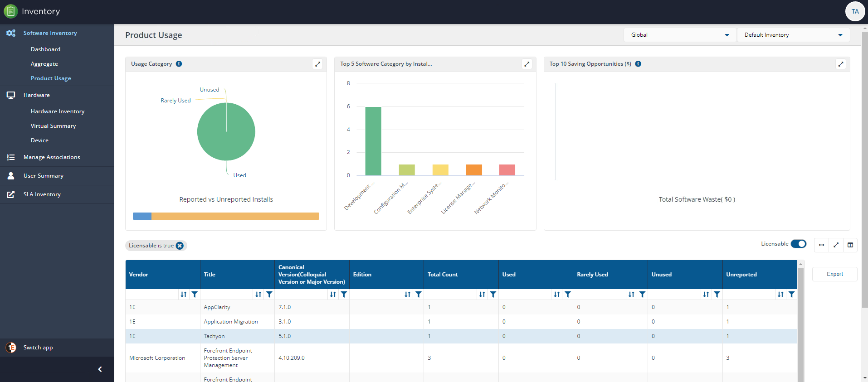Click the expand table icon beside Licensable toggle
Viewport: 868px width, 382px height.
pyautogui.click(x=836, y=245)
